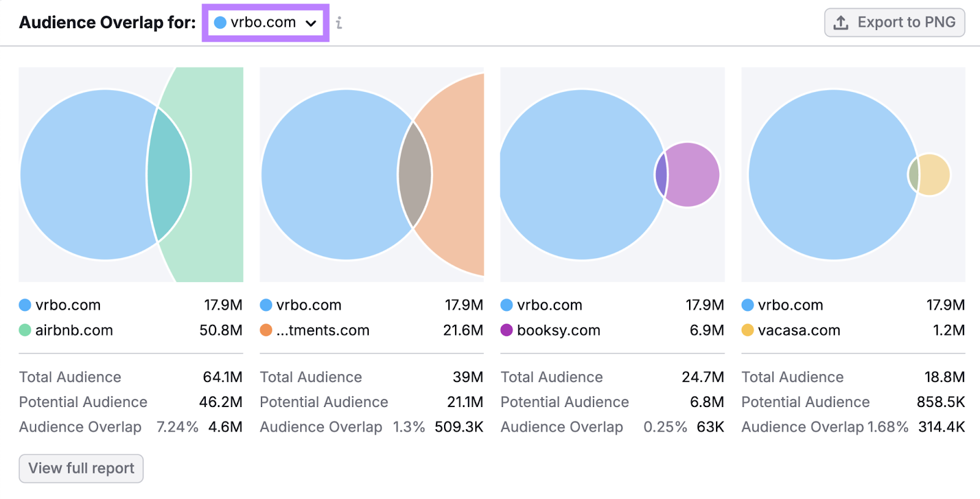Select the vrbo and apartments Venn diagram
The image size is (980, 499).
tap(372, 175)
